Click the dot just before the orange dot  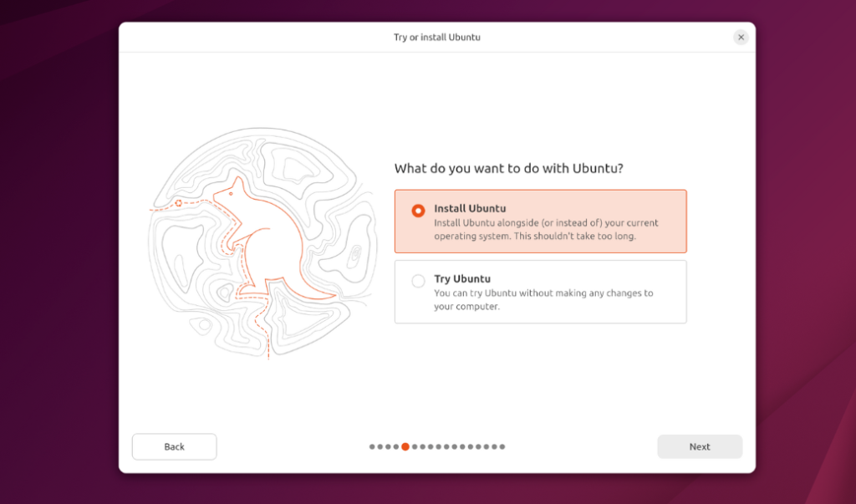[x=397, y=446]
